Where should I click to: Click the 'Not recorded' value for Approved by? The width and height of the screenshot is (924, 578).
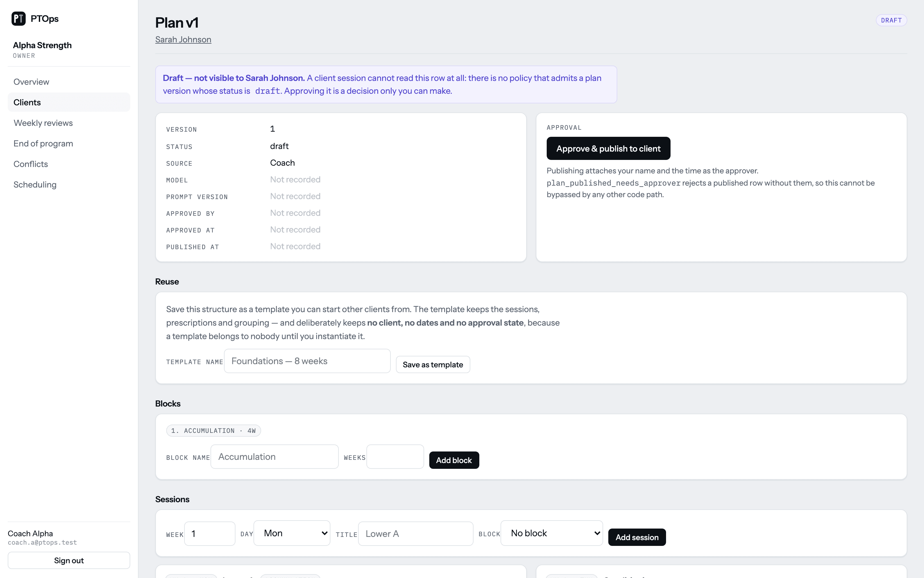[x=295, y=213]
